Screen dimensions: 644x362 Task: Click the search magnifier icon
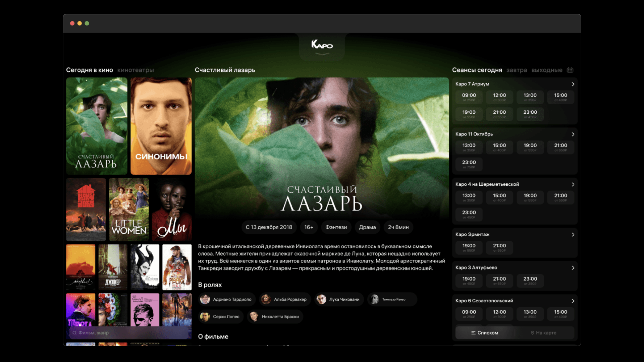[74, 333]
